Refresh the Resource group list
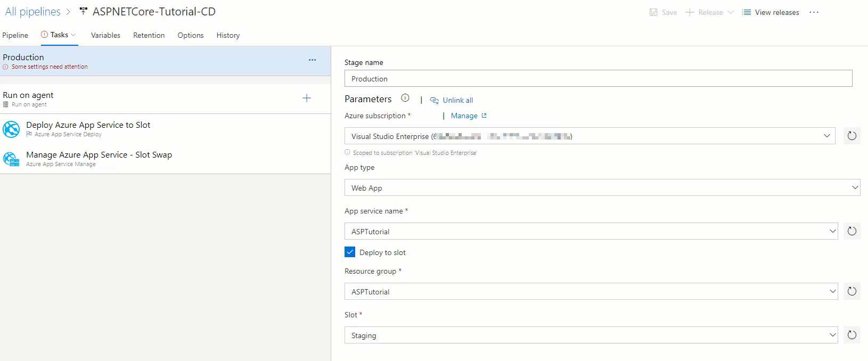Viewport: 868px width, 361px height. (851, 291)
